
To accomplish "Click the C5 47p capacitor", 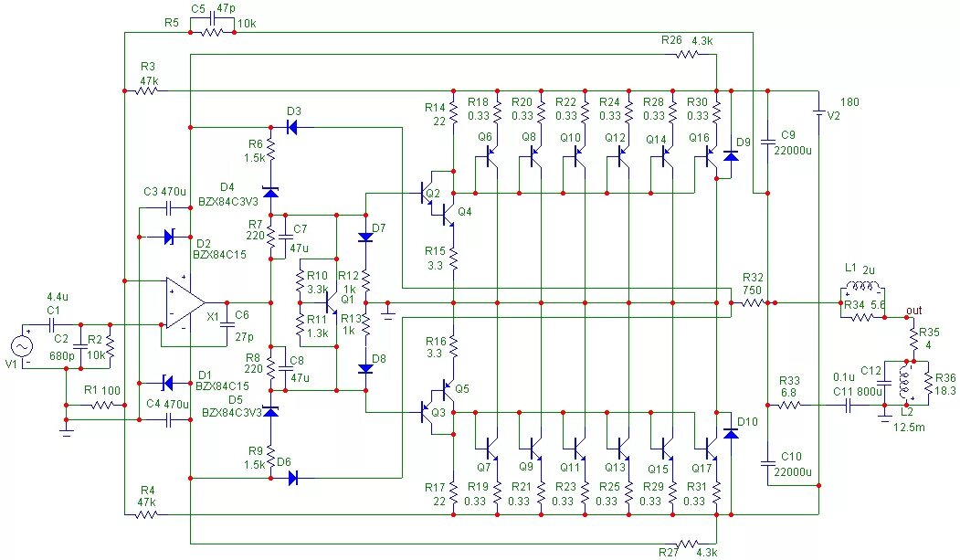I will (212, 16).
